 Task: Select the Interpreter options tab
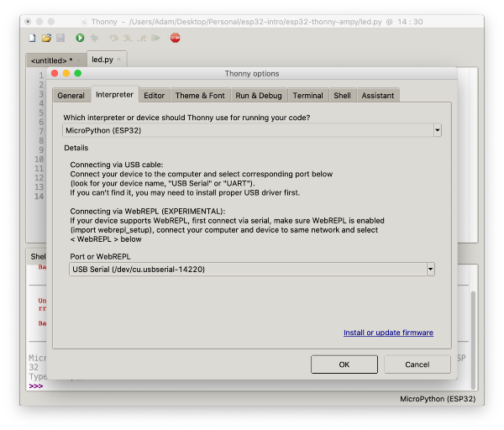pyautogui.click(x=114, y=95)
